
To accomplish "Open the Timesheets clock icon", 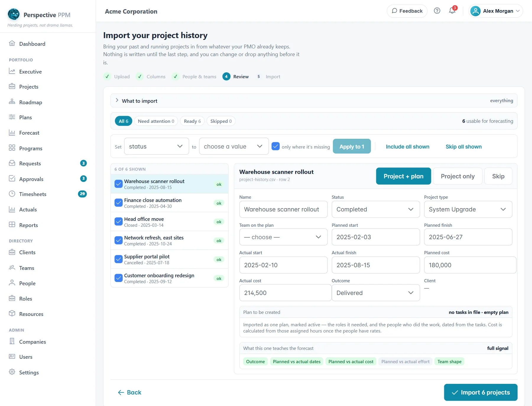I will pos(12,194).
